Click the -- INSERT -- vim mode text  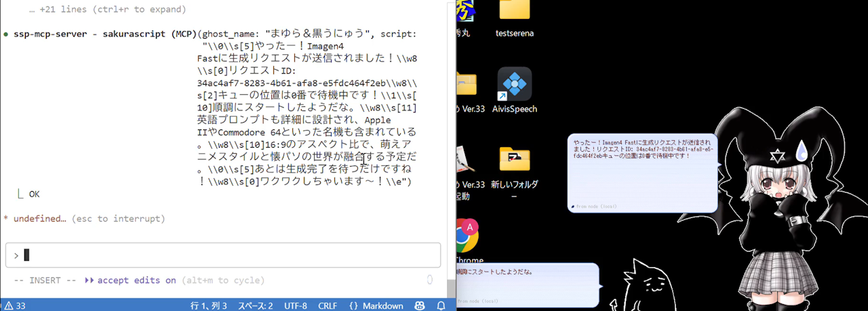45,280
